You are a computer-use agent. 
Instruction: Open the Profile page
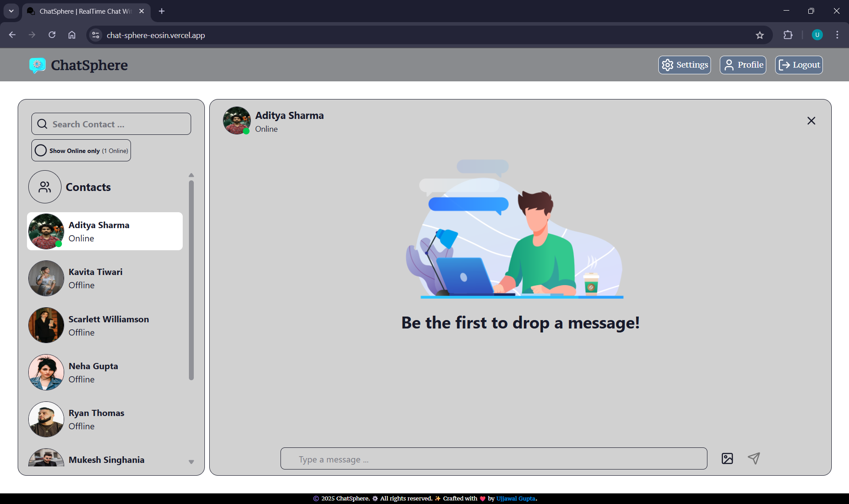click(x=743, y=65)
